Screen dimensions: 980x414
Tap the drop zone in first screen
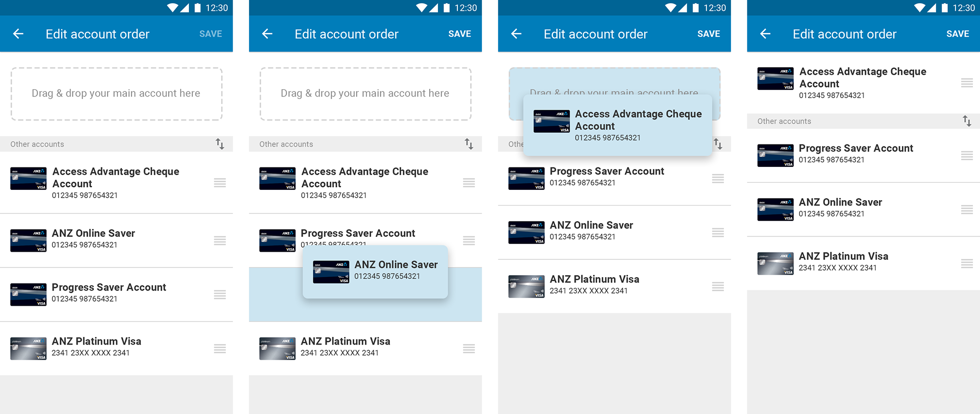click(x=116, y=94)
